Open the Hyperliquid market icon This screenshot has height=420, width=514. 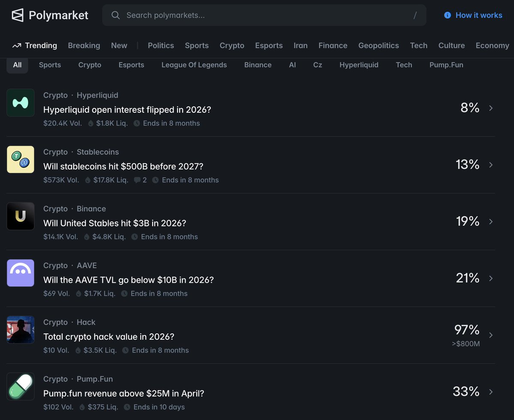(21, 103)
